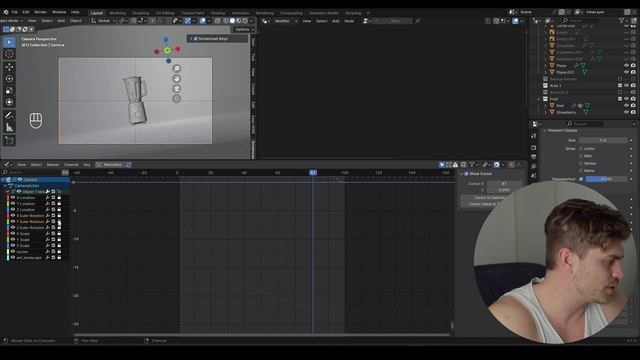Switch to solid viewport shading
640x360 pixels.
pyautogui.click(x=232, y=21)
